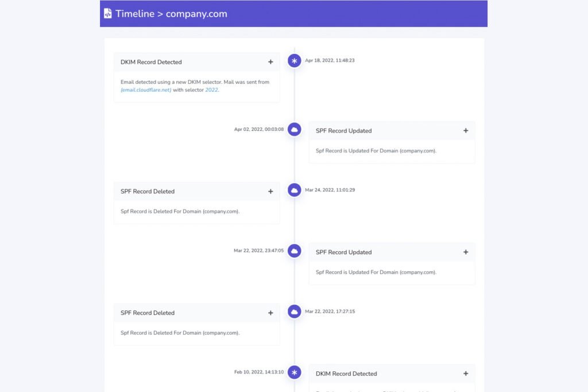Expand the second SPF Record Updated card
The height and width of the screenshot is (392, 588).
[x=466, y=253]
